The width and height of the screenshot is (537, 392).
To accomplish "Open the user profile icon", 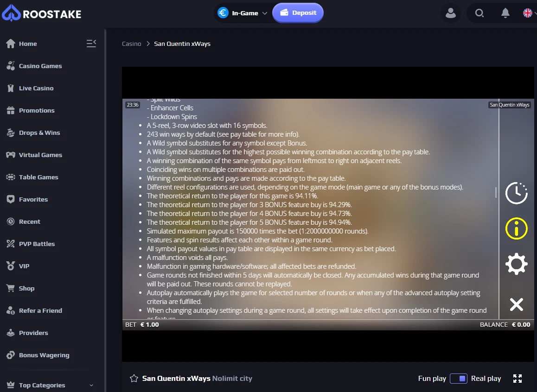I will coord(451,13).
